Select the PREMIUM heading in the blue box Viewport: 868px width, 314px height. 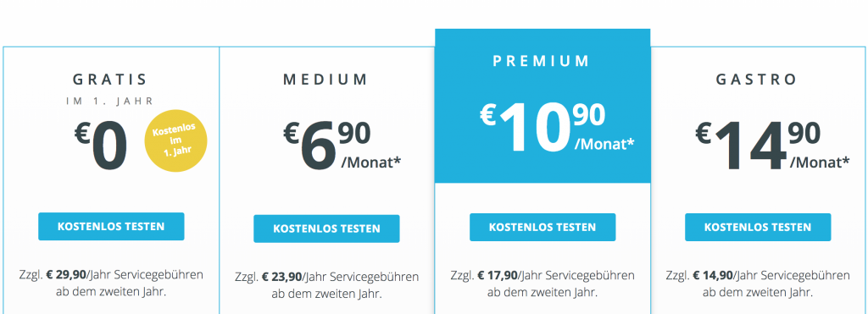542,60
